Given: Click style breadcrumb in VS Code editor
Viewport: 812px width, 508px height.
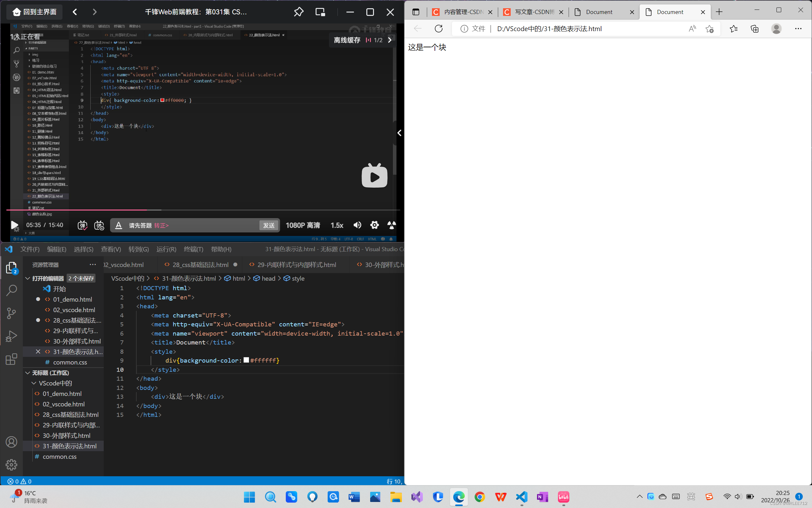Looking at the screenshot, I should [x=295, y=278].
